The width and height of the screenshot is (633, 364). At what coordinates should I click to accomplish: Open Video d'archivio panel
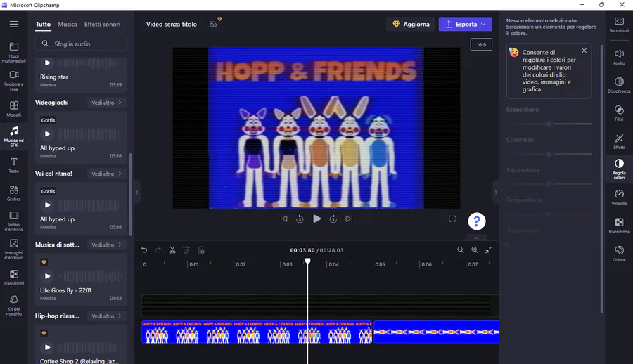click(14, 221)
